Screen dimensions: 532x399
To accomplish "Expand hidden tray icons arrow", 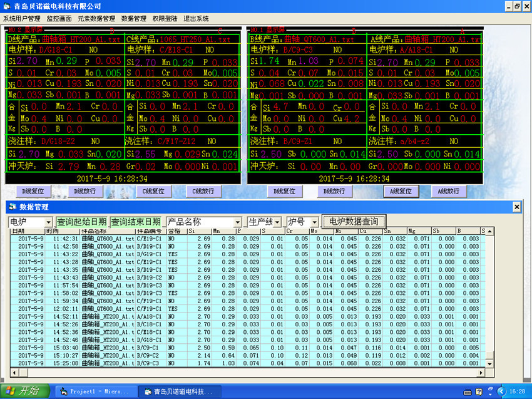I will point(501,391).
